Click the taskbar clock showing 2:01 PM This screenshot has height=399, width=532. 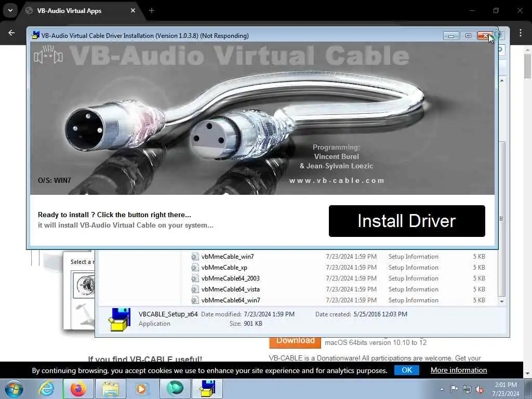click(506, 389)
